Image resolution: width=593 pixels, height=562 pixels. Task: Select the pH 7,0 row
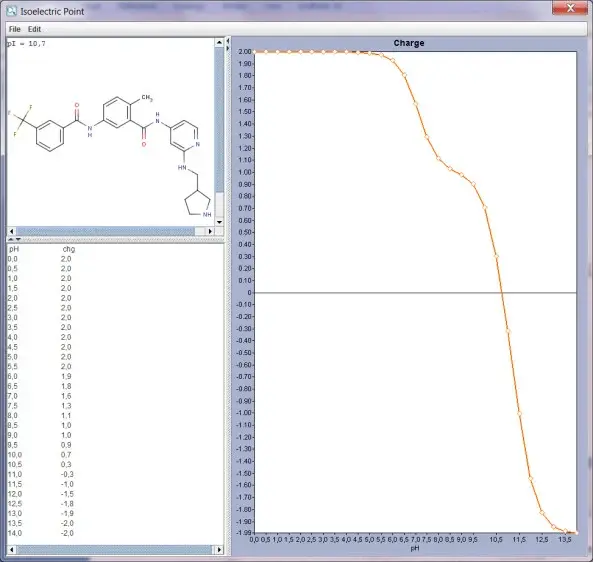115,396
